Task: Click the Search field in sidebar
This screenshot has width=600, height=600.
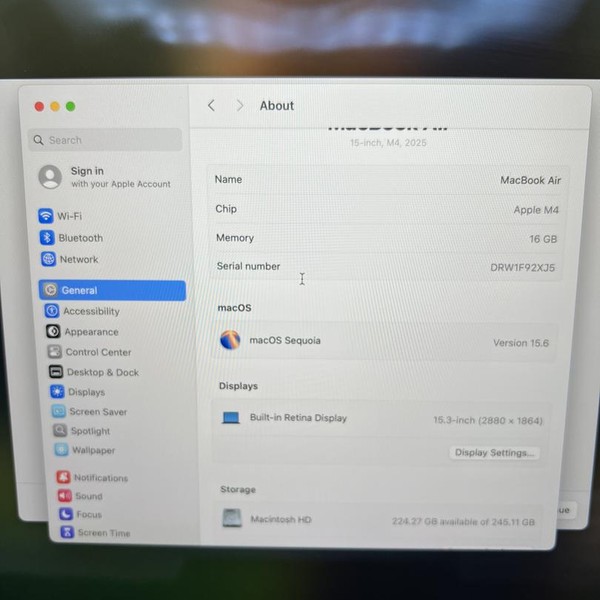Action: coord(105,140)
